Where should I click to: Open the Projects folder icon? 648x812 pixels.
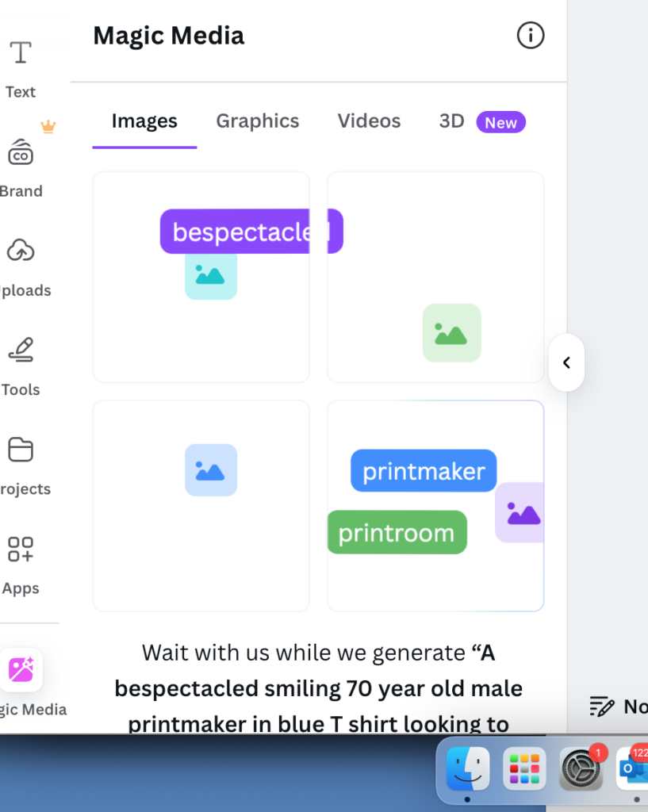tap(21, 449)
